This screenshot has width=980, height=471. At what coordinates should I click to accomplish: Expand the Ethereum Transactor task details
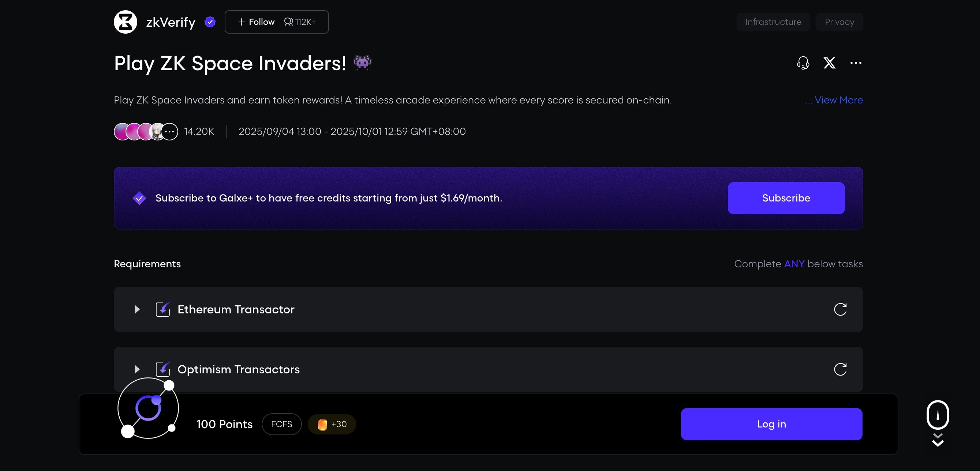(137, 309)
